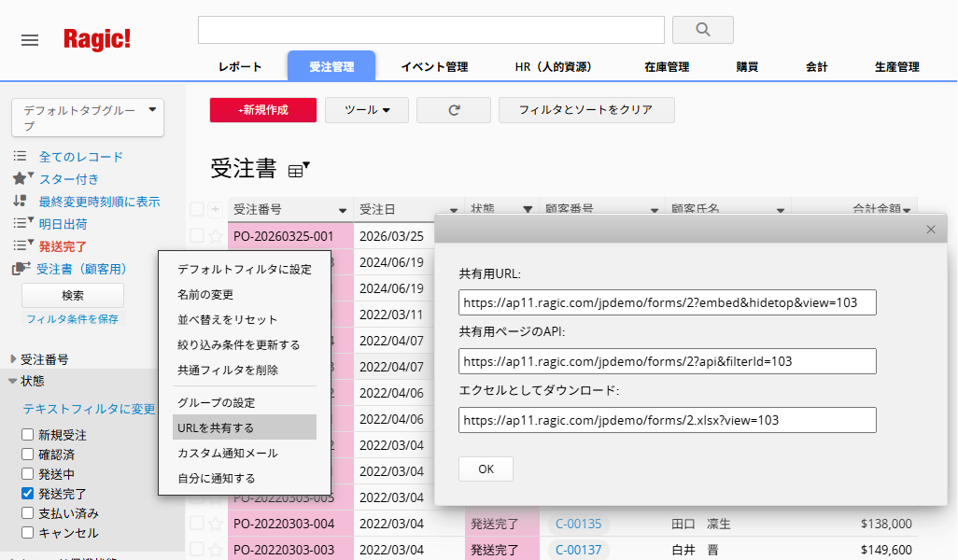Check the 発送中 filter checkbox
The width and height of the screenshot is (958, 560).
[27, 473]
